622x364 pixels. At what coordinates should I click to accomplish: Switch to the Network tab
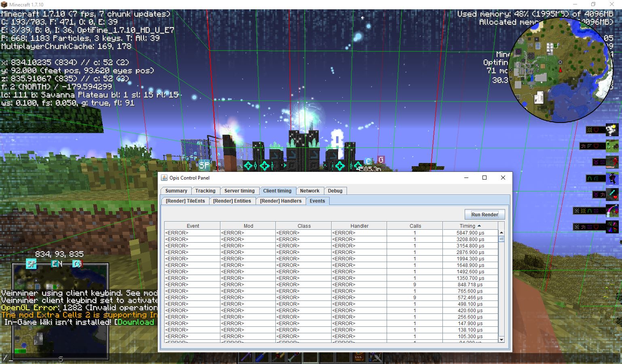pyautogui.click(x=310, y=190)
